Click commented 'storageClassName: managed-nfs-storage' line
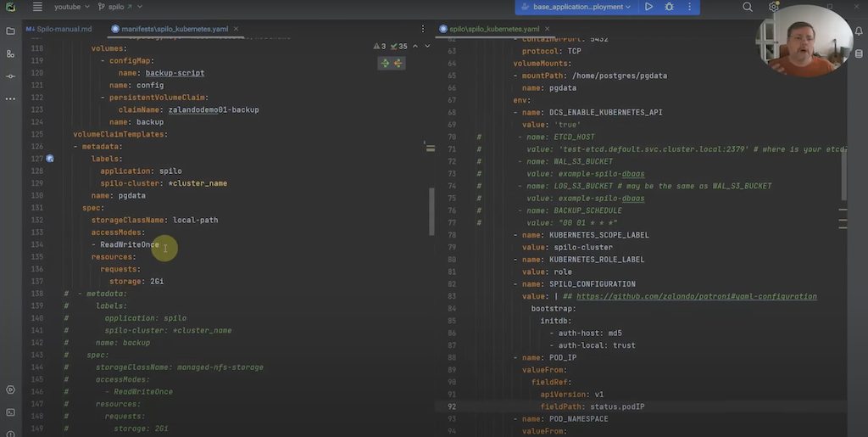 [x=180, y=367]
